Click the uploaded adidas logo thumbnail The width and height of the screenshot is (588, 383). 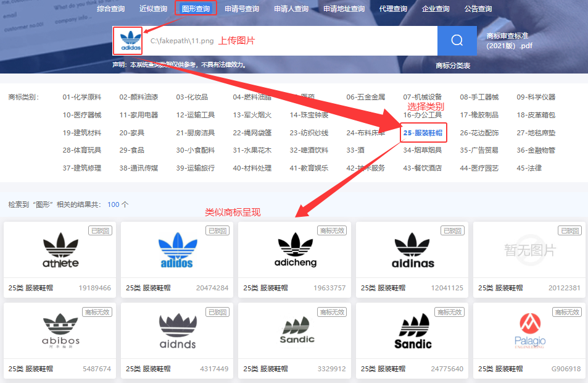tap(131, 41)
